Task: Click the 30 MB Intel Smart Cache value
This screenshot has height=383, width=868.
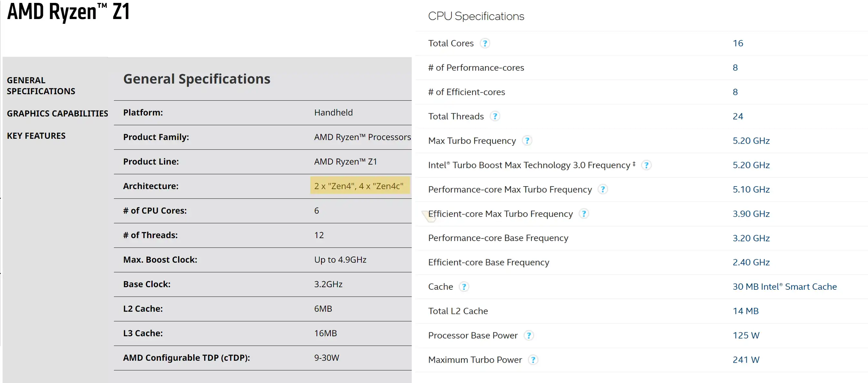Action: [784, 287]
